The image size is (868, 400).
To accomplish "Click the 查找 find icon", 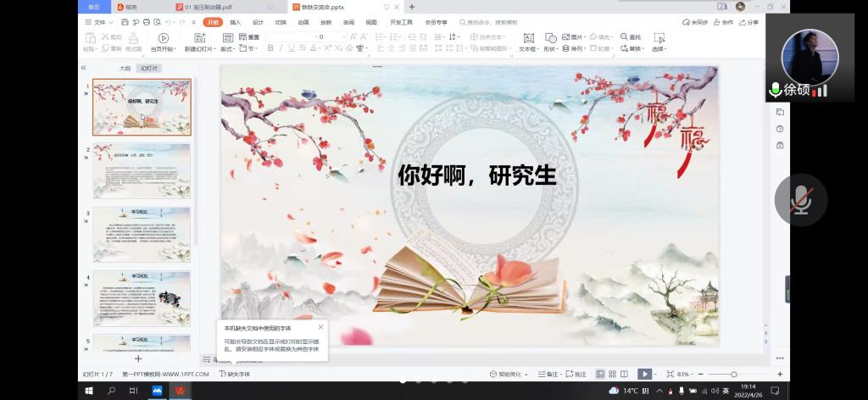I will pos(625,37).
